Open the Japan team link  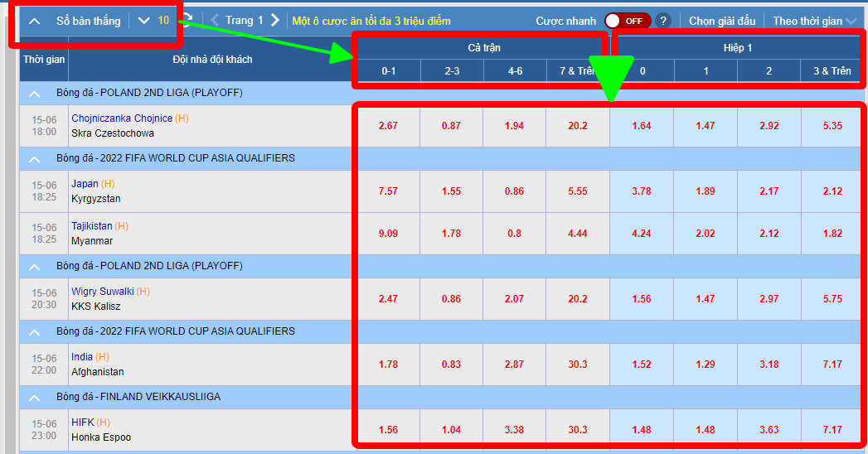click(85, 184)
